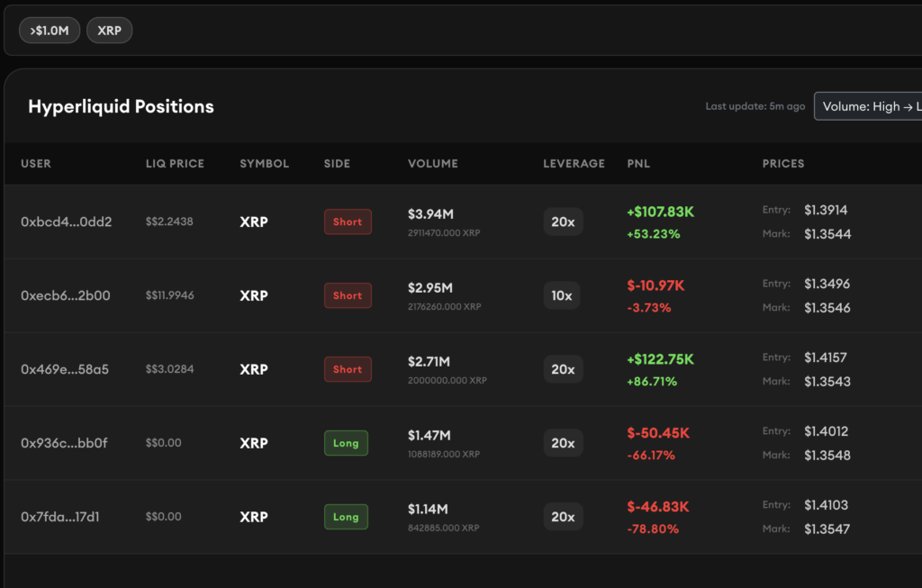Screen dimensions: 922x588
Task: Click the -66.17% PNL percentage
Action: click(651, 455)
